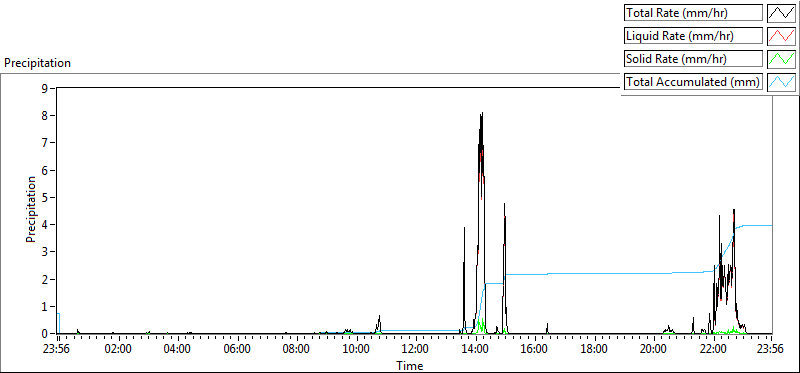Click the Precipitation chart title
The image size is (800, 373).
tap(37, 63)
